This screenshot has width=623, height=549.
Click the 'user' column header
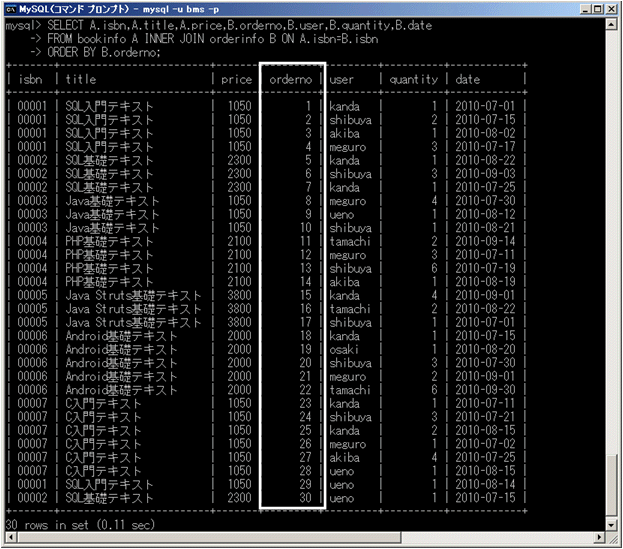coord(341,80)
